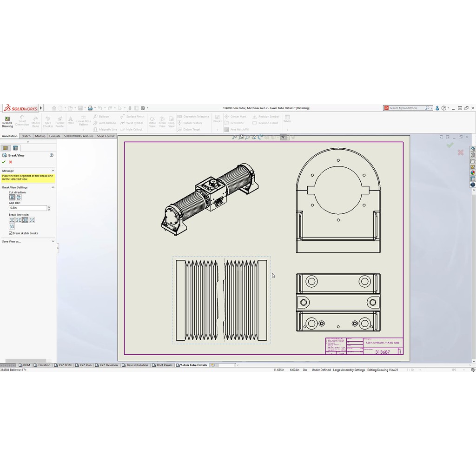This screenshot has height=476, width=476.
Task: Switch to the Base Installation sheet tab
Action: [x=135, y=365]
